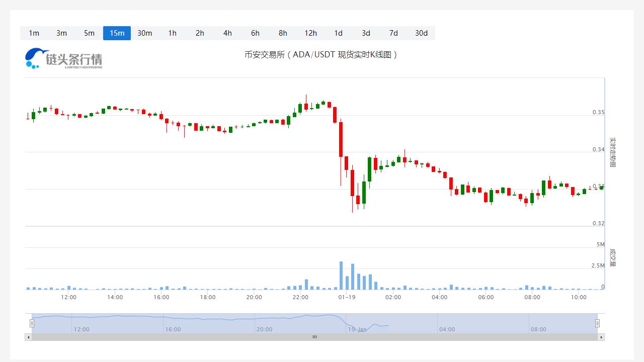Click the 01-19 date axis label
644x362 pixels.
(347, 297)
